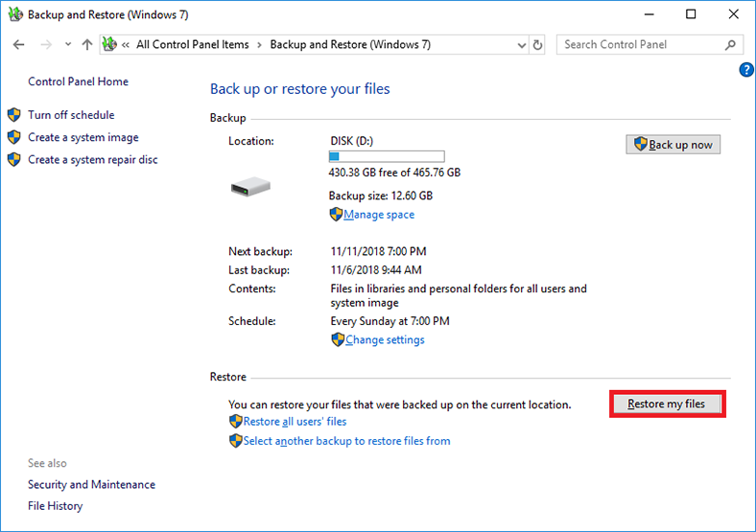Click the last backup date '11/6/2018 9:44 AM'
The image size is (756, 532).
376,270
